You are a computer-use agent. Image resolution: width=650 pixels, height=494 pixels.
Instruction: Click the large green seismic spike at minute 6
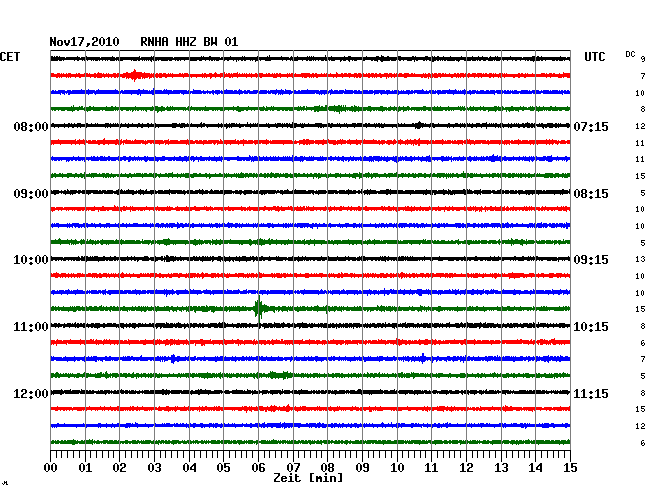coord(259,308)
